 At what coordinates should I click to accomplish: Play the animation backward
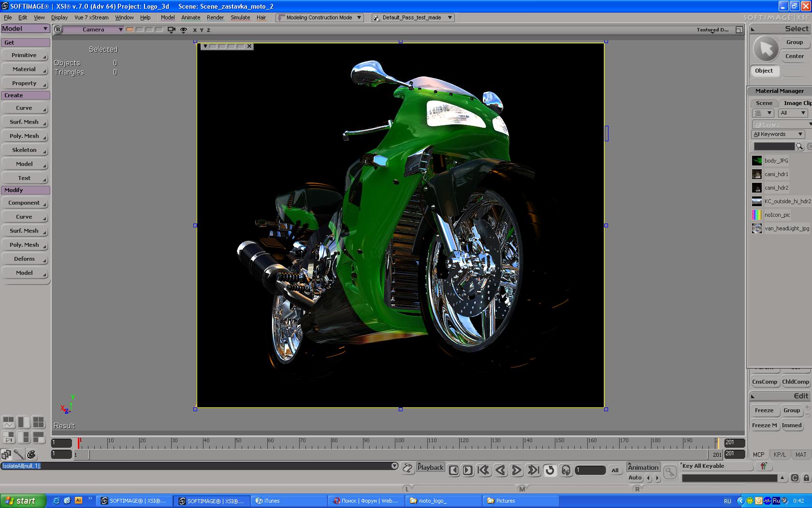[x=501, y=470]
